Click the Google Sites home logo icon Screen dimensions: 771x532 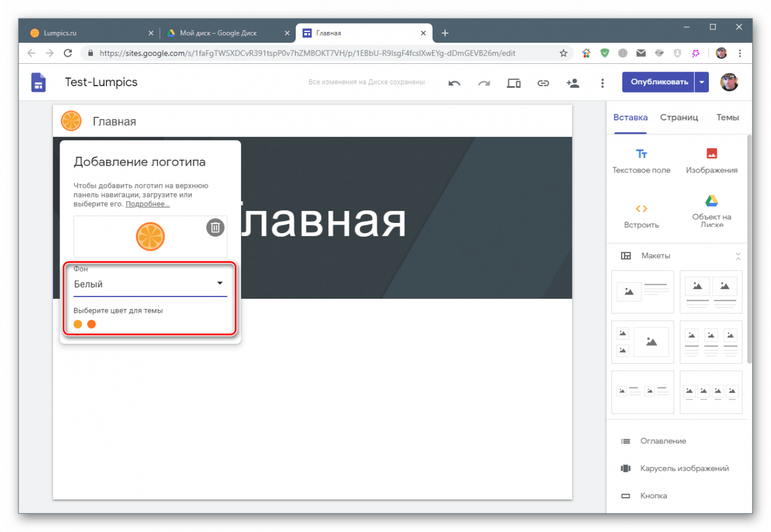tap(39, 83)
